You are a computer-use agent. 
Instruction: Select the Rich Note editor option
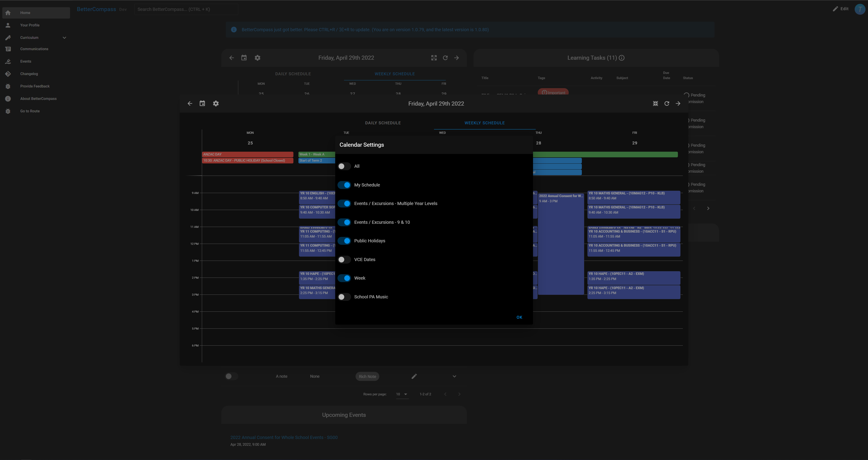pyautogui.click(x=367, y=376)
